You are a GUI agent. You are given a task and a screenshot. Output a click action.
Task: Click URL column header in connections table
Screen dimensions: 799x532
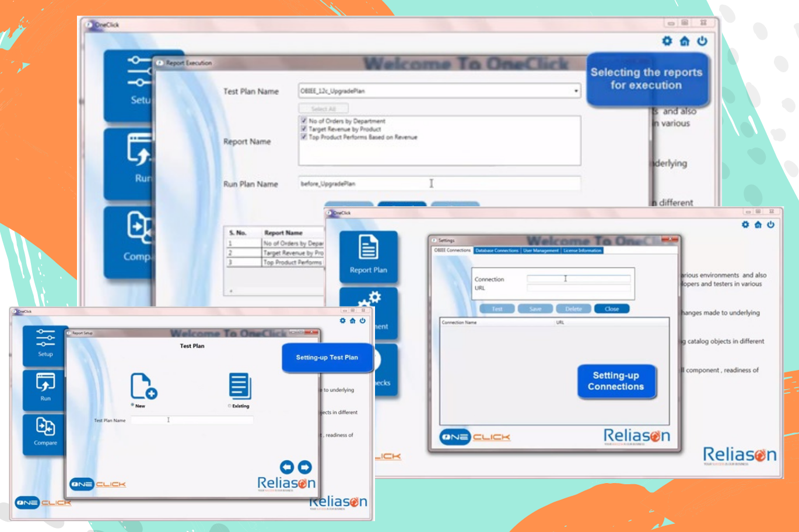tap(560, 322)
